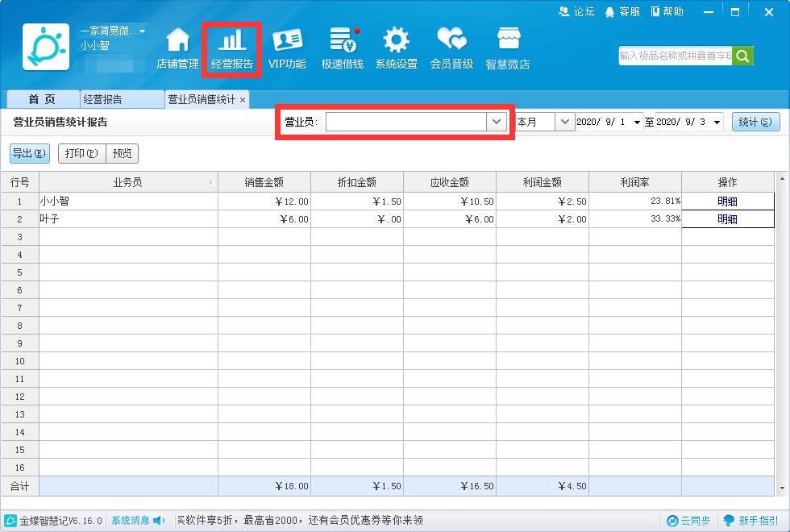Select row number 3 header
The image size is (790, 532).
pos(19,237)
